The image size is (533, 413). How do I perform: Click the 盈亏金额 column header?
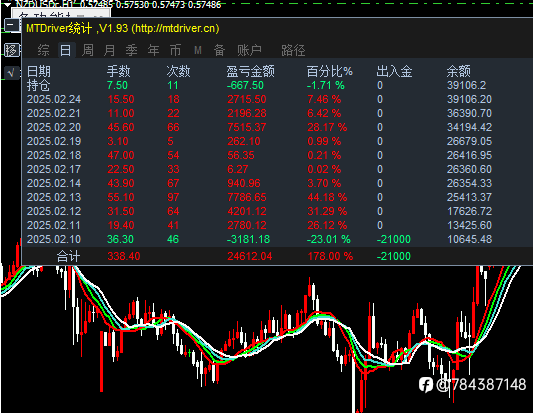[251, 71]
